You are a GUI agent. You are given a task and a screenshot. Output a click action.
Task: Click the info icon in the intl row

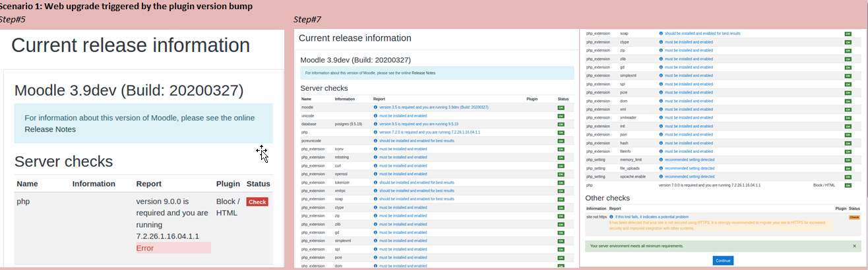coord(661,126)
